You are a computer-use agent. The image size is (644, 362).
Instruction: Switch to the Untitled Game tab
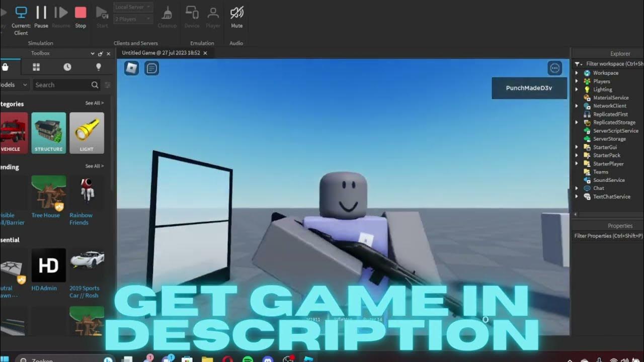pyautogui.click(x=161, y=53)
